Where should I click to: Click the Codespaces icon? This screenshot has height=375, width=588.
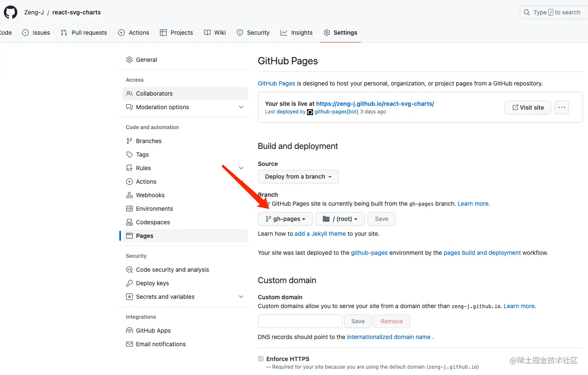tap(129, 222)
